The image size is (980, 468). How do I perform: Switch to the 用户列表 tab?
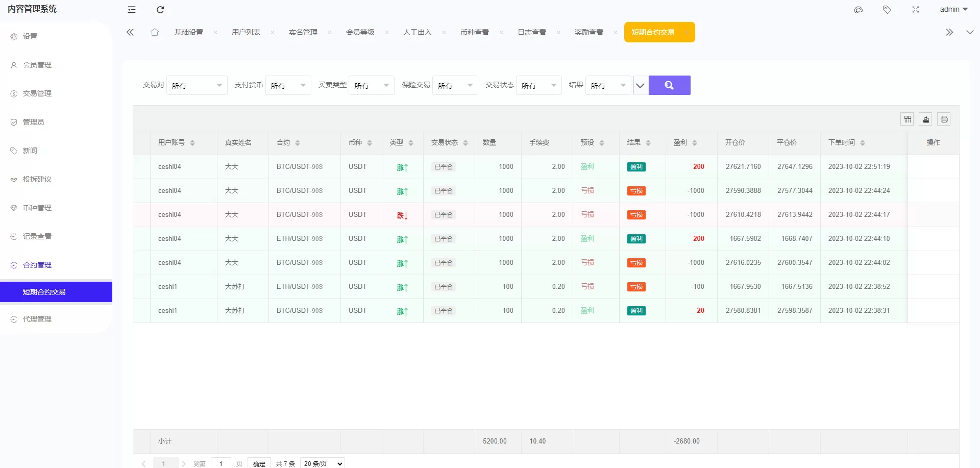pyautogui.click(x=246, y=32)
